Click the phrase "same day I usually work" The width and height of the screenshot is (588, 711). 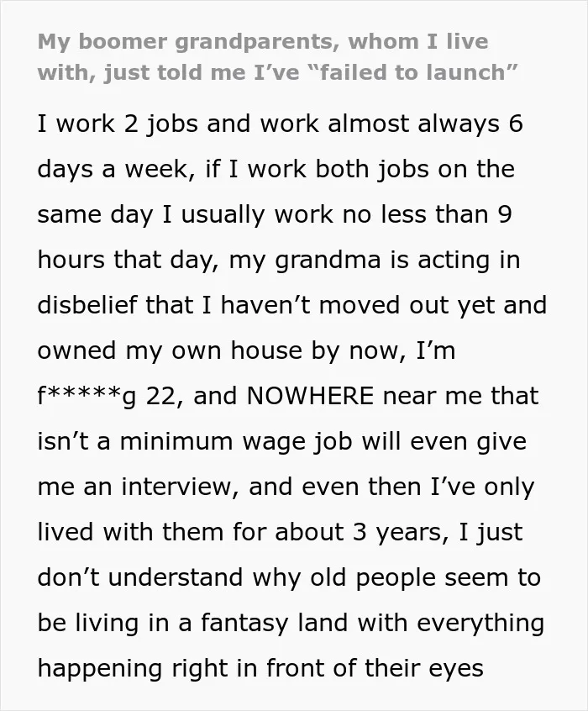pos(185,214)
